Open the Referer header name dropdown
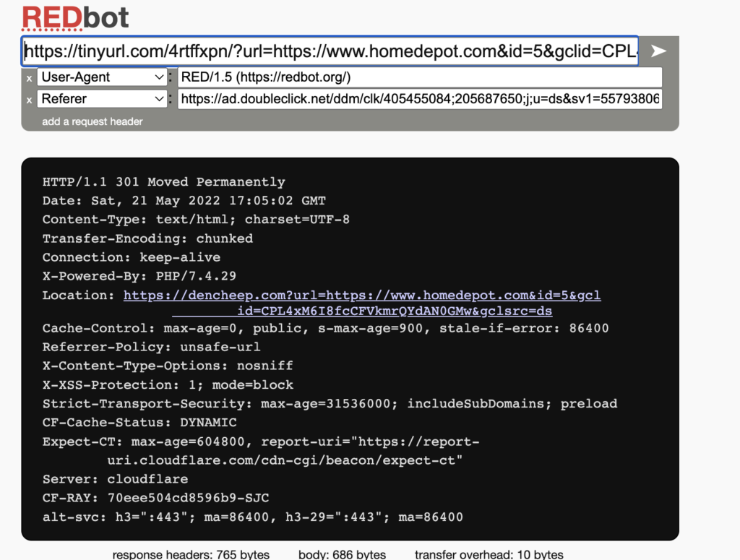The image size is (740, 560). tap(102, 98)
